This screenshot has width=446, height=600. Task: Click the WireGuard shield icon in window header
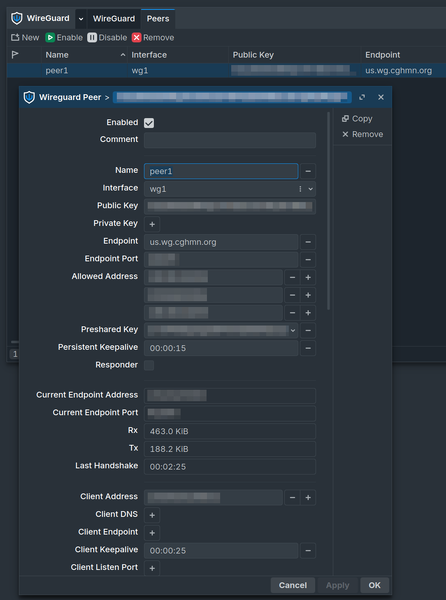(x=16, y=18)
